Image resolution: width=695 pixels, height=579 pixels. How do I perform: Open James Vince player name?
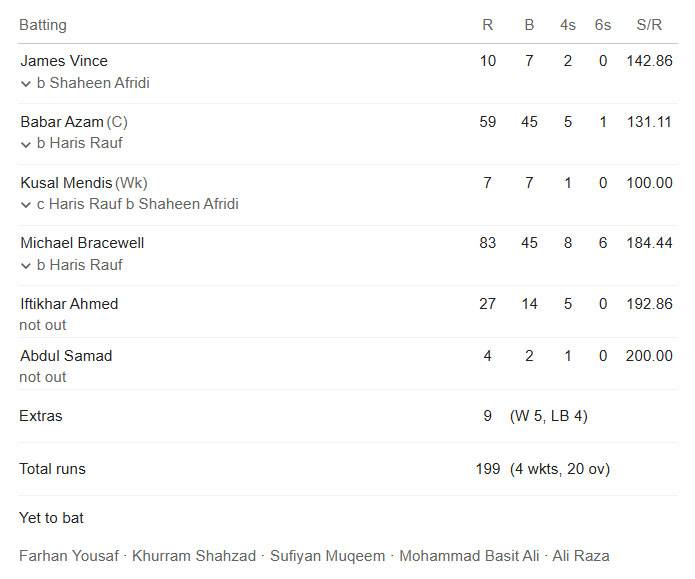[64, 61]
